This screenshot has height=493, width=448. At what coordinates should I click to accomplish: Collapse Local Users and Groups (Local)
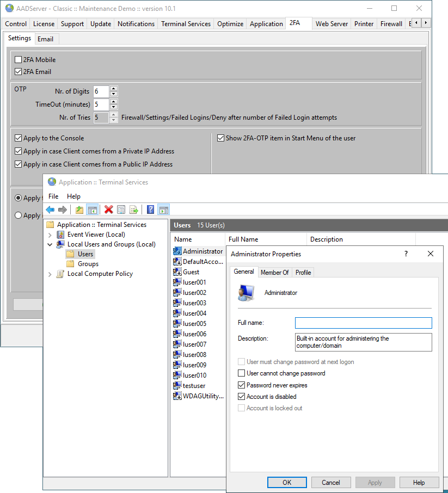coord(50,244)
